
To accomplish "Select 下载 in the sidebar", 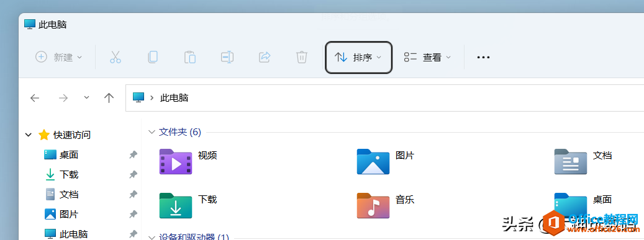I will (69, 174).
